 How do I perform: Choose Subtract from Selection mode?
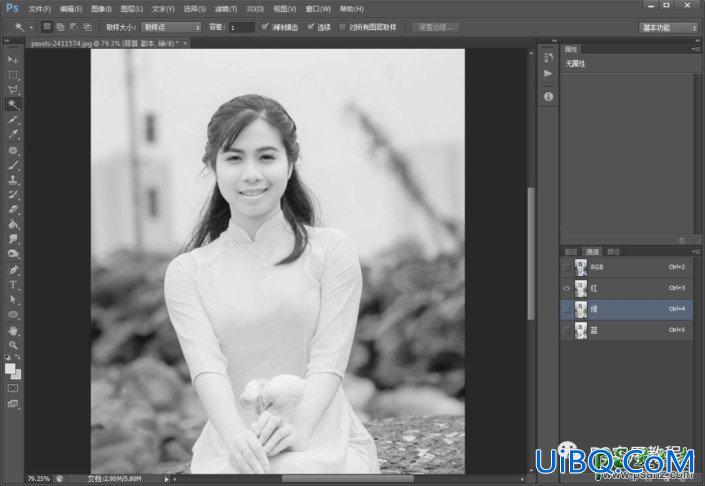74,27
